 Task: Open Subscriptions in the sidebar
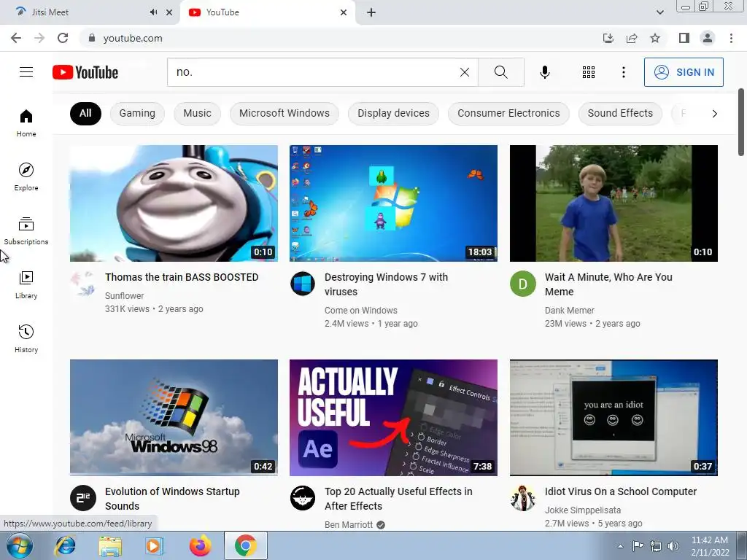tap(26, 231)
